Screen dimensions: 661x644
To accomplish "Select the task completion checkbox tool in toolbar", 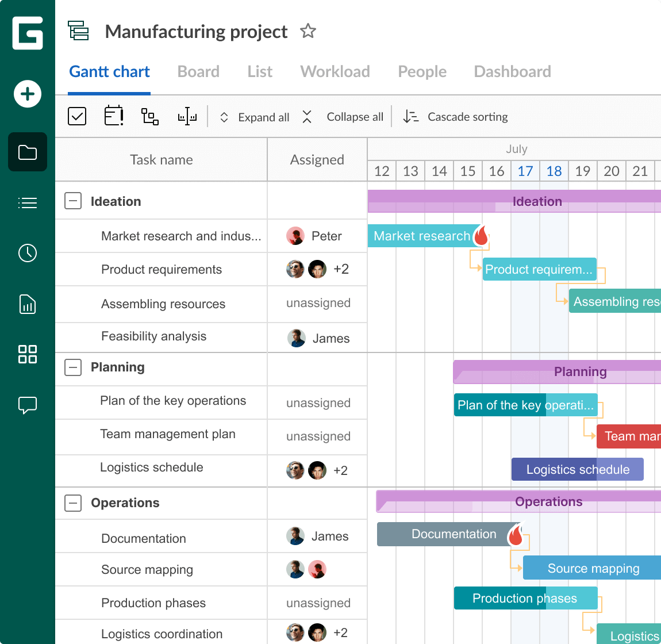I will click(x=76, y=116).
